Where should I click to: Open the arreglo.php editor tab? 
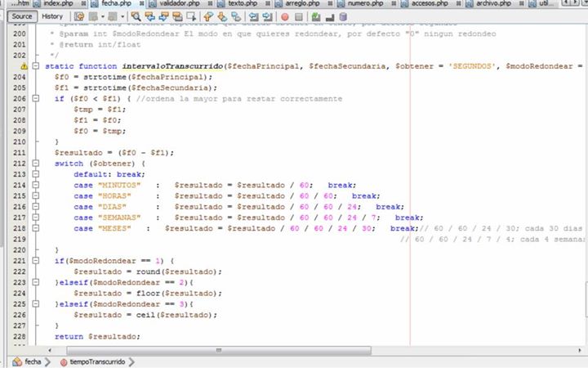(x=301, y=4)
